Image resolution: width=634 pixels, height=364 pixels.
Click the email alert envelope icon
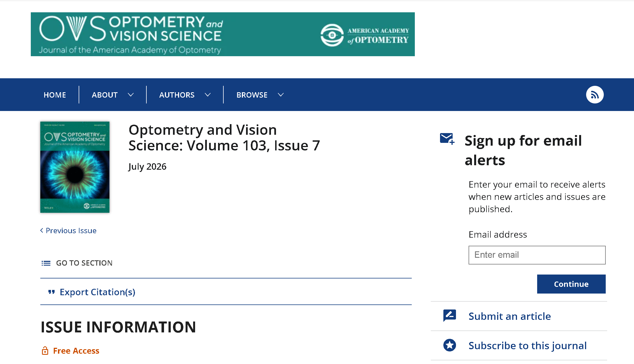447,139
